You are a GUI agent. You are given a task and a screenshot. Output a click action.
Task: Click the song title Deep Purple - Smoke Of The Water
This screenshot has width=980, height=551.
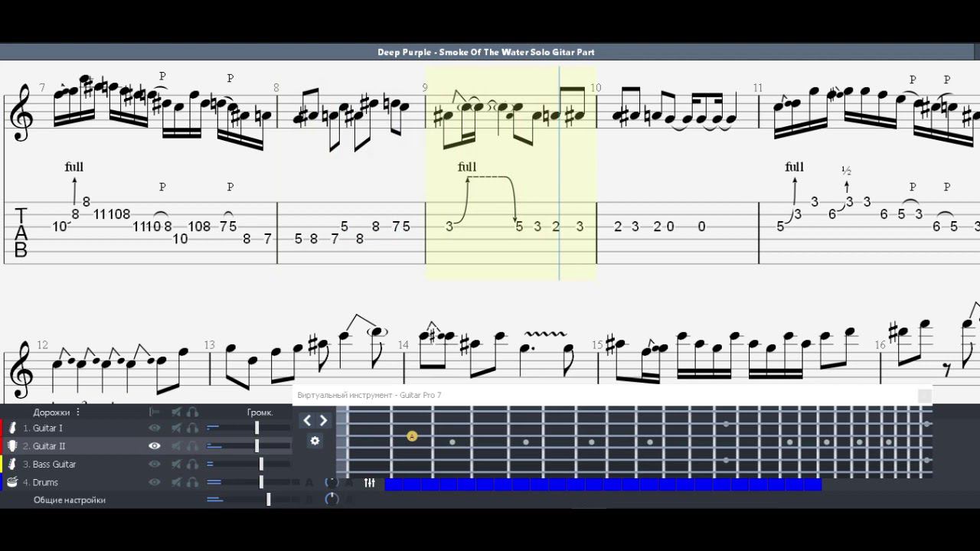486,52
